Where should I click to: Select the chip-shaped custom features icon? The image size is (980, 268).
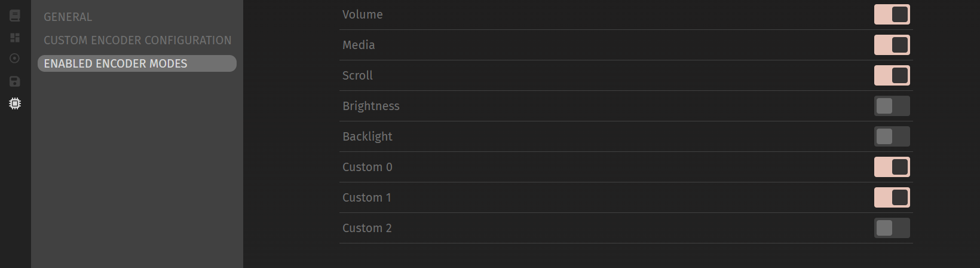[x=15, y=103]
